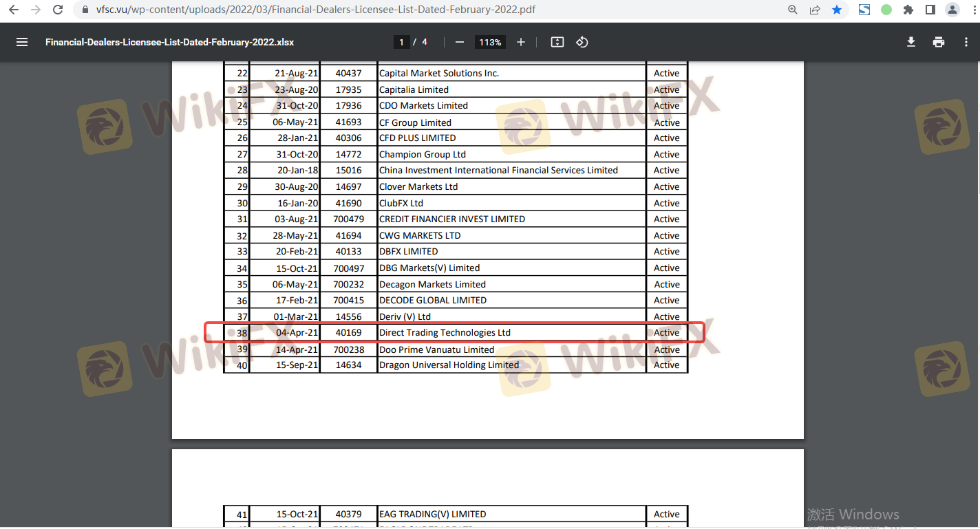The image size is (980, 529).
Task: Select license number 700479
Action: 348,219
